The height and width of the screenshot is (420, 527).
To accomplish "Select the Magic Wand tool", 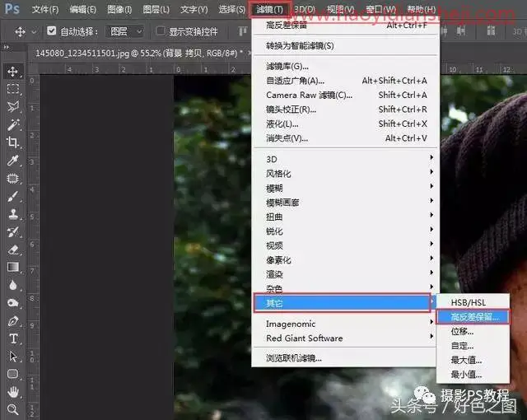I will 13,124.
